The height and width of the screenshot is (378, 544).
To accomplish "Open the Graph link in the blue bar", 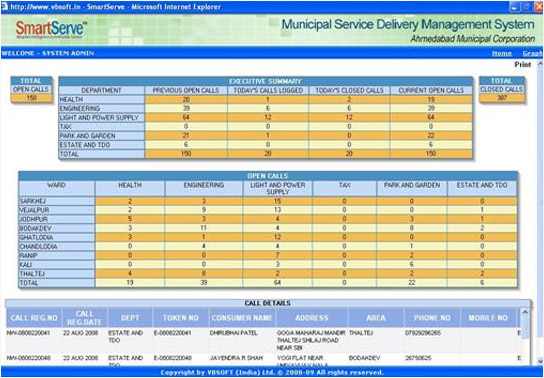I will coord(533,53).
